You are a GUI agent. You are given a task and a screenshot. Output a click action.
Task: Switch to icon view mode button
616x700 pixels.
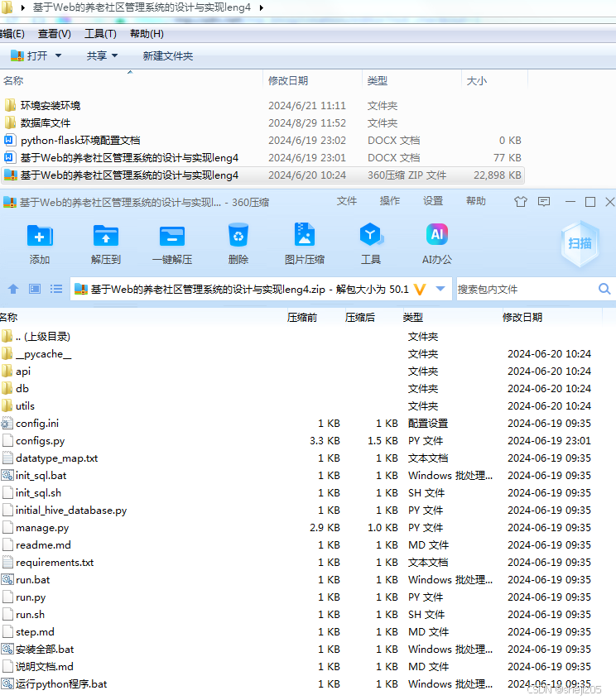coord(35,290)
